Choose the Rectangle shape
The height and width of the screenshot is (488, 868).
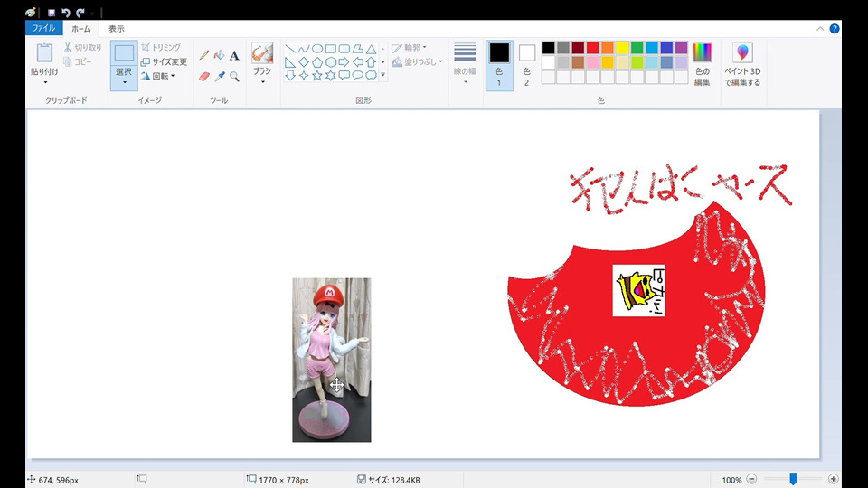(331, 49)
